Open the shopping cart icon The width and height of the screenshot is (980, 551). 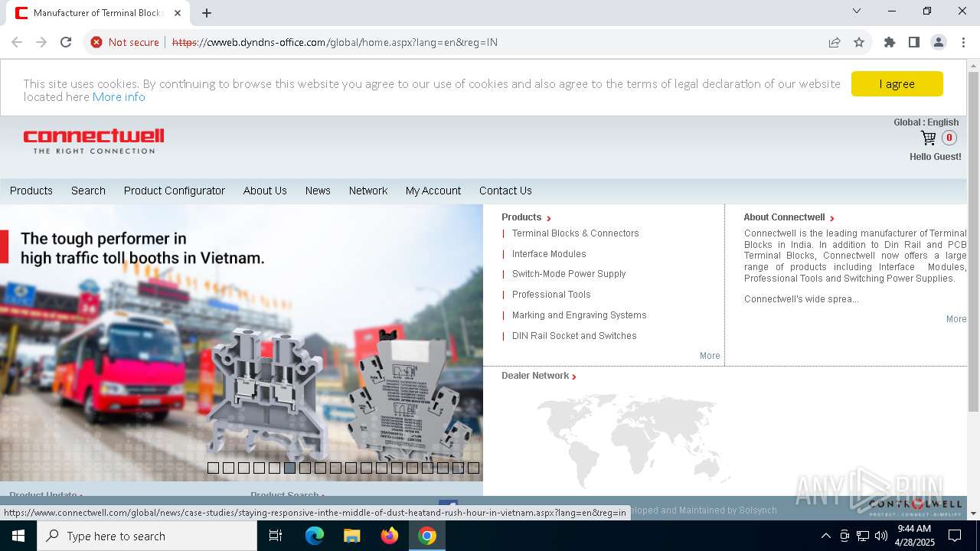928,138
